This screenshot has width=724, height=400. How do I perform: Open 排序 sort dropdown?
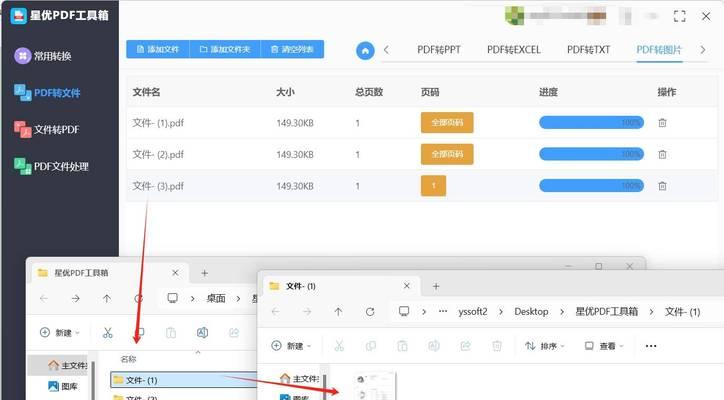(x=545, y=346)
